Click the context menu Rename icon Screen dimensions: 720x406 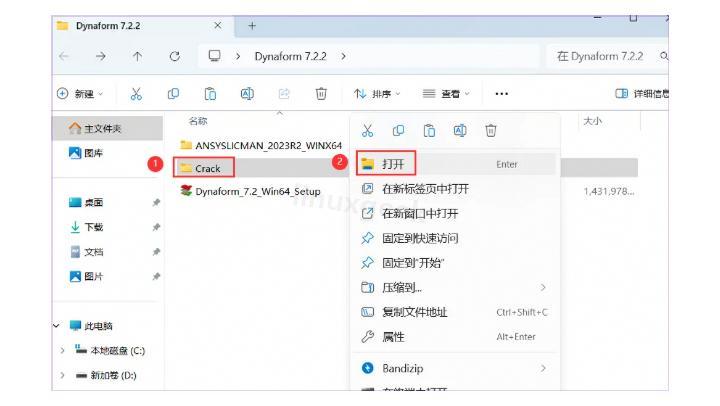[x=460, y=131]
